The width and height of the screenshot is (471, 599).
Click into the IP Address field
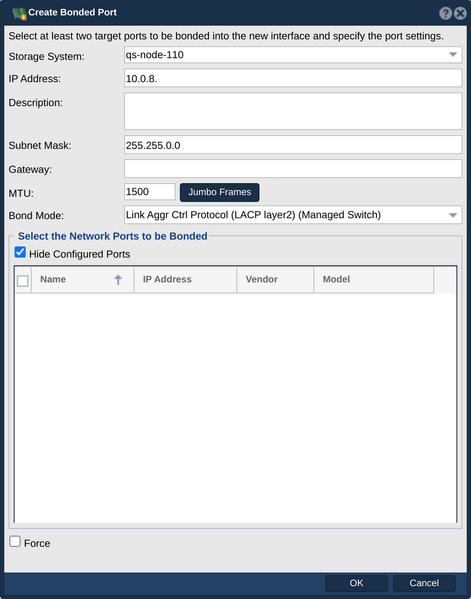pyautogui.click(x=293, y=78)
